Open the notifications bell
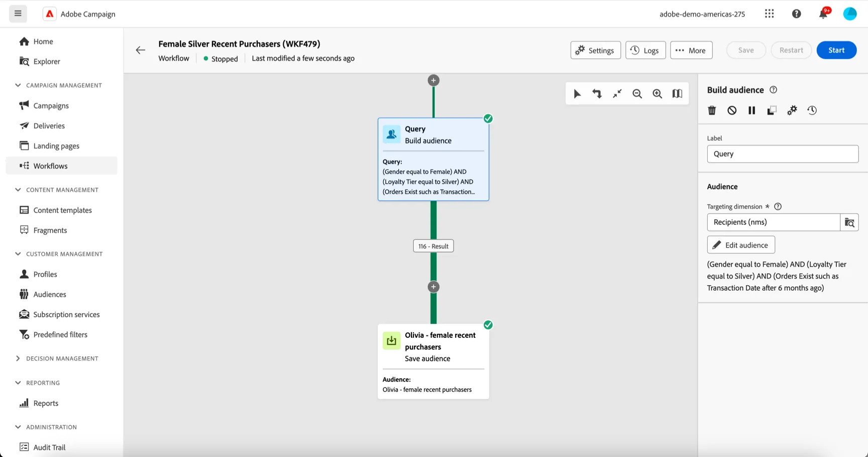The width and height of the screenshot is (868, 457). click(823, 14)
